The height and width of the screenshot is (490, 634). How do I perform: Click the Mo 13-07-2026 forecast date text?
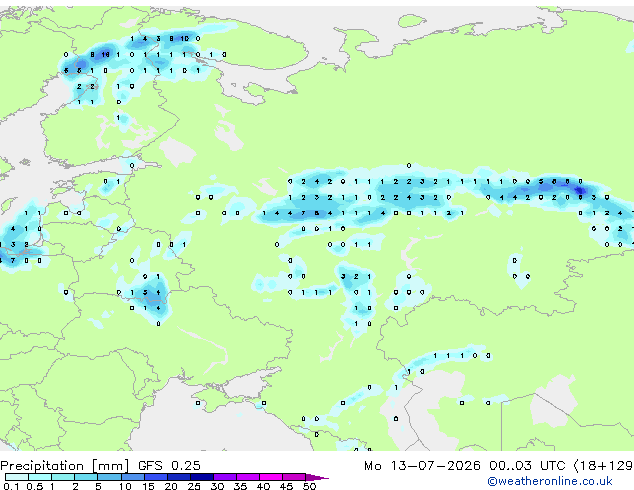[422, 466]
